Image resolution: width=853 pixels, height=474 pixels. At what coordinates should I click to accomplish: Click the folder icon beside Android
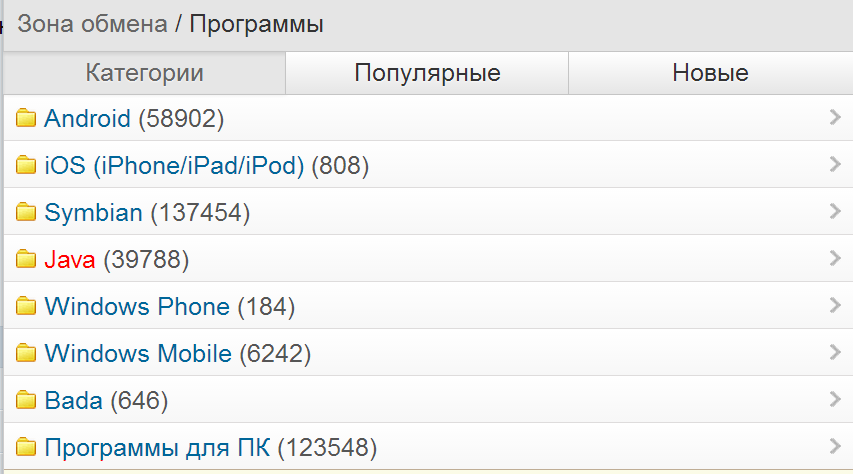pyautogui.click(x=26, y=119)
